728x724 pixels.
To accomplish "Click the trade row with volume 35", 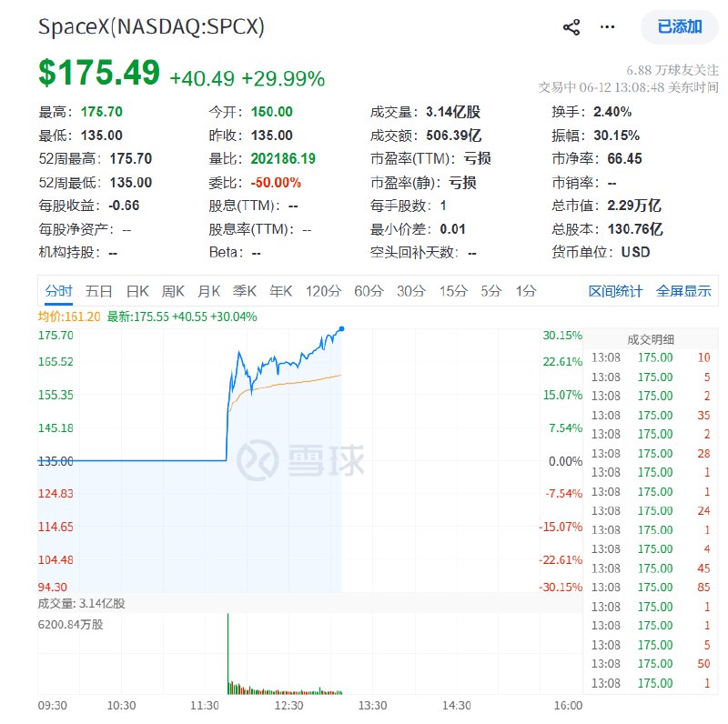I will pos(651,416).
